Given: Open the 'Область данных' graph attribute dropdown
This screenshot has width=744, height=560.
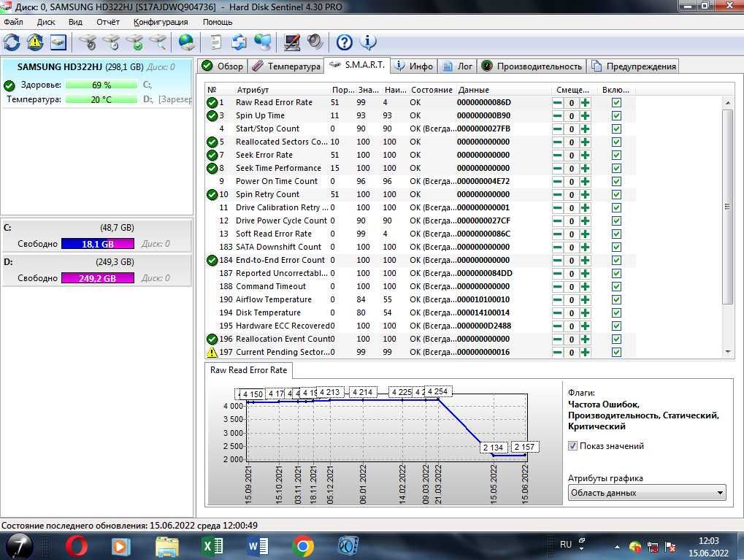Looking at the screenshot, I should [x=647, y=493].
